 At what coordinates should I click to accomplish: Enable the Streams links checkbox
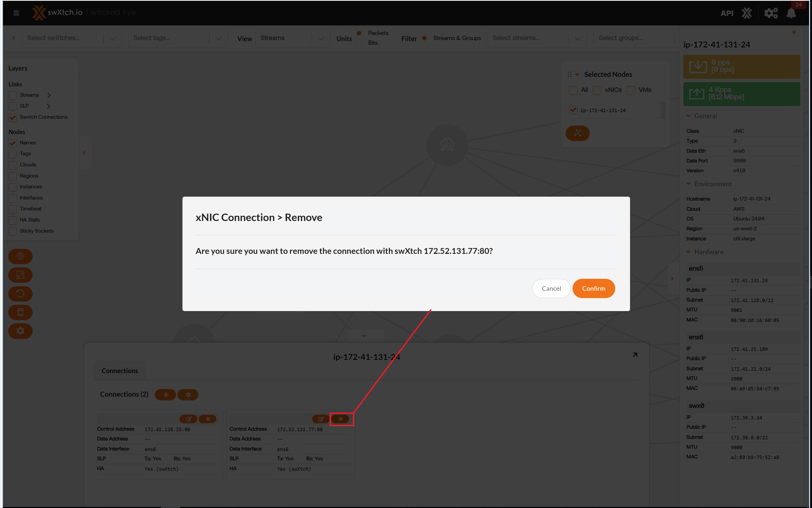(x=13, y=95)
